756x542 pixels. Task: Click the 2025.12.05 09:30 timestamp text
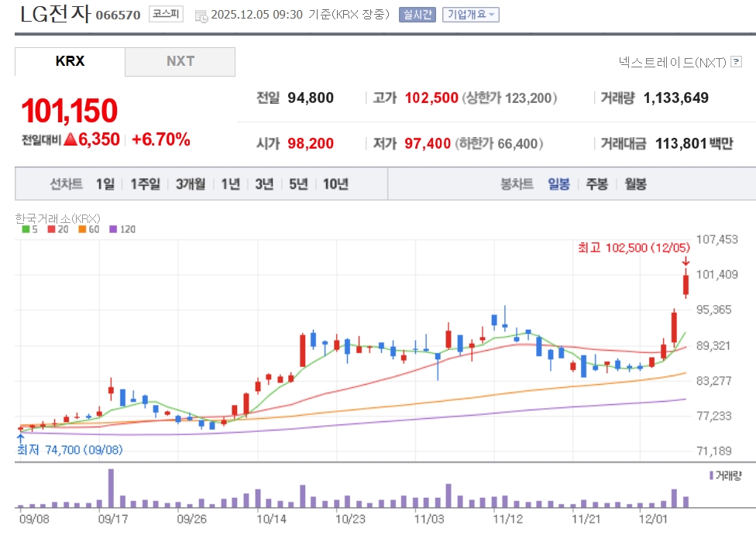click(257, 15)
